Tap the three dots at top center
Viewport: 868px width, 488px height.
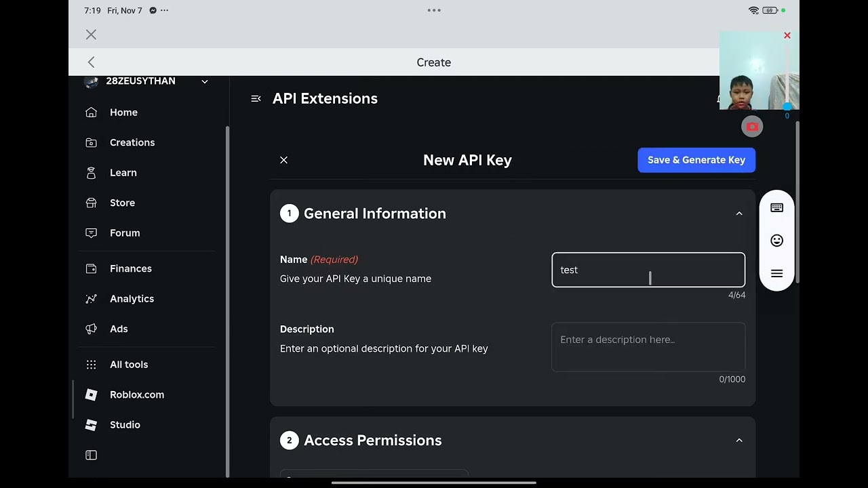[434, 10]
